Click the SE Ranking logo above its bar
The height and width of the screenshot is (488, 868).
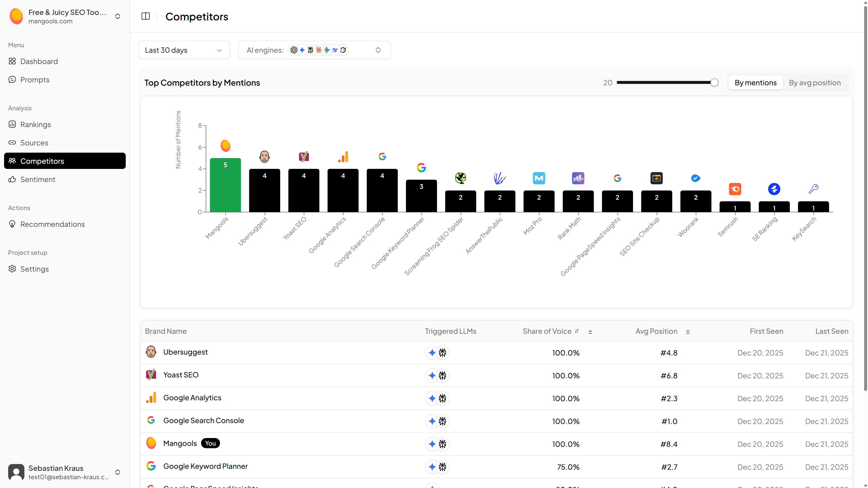tap(774, 189)
